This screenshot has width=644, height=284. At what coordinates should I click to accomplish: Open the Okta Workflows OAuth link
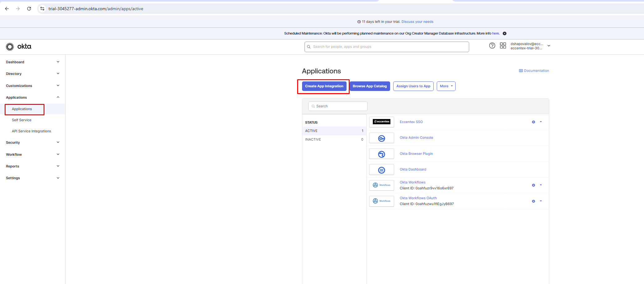click(x=418, y=198)
